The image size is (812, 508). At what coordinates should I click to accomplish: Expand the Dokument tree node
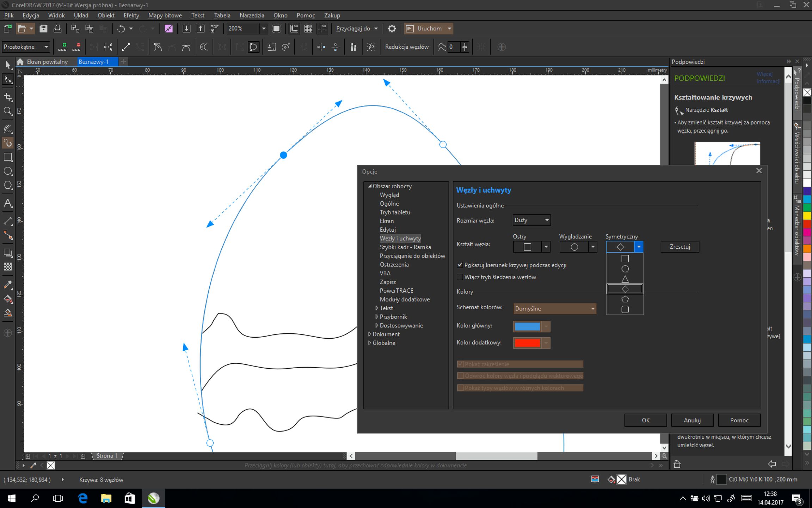tap(369, 334)
